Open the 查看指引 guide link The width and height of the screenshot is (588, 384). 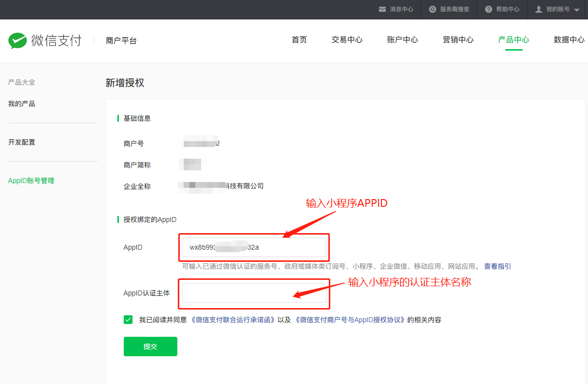click(x=497, y=266)
